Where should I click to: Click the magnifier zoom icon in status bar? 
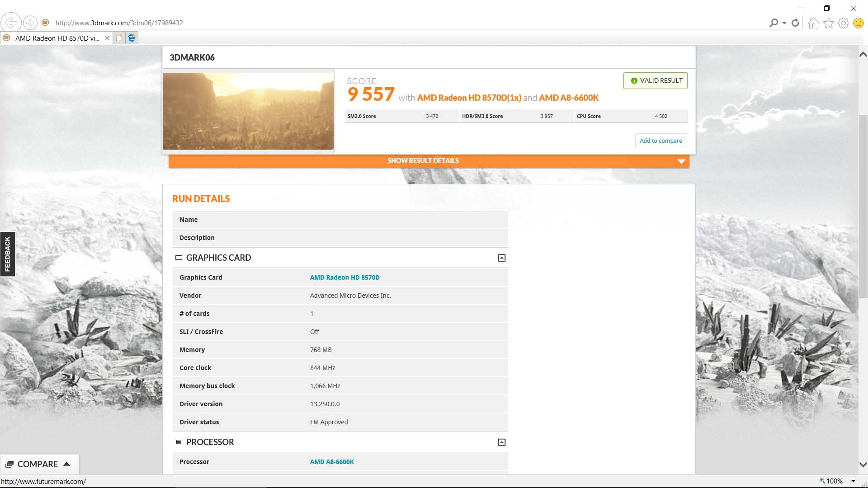click(822, 481)
